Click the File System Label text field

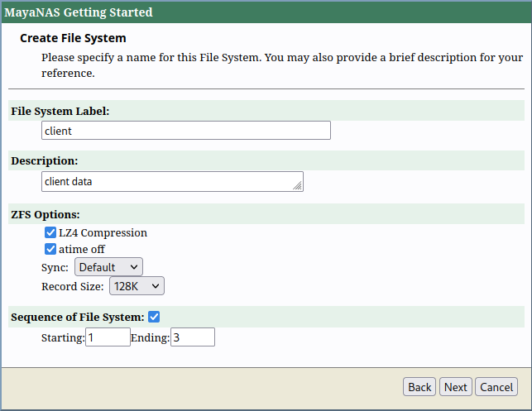click(x=185, y=131)
